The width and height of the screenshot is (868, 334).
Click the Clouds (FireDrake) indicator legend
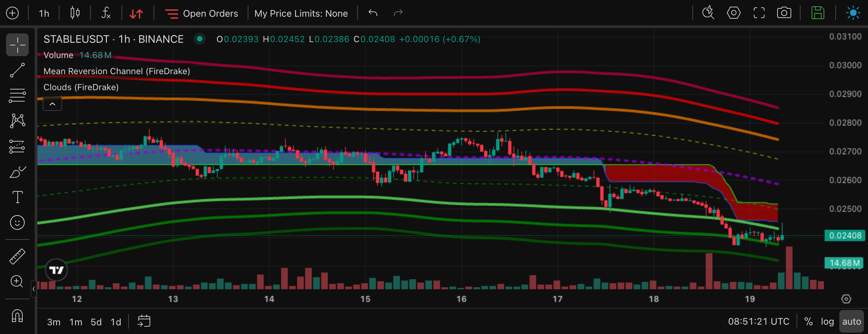(81, 87)
